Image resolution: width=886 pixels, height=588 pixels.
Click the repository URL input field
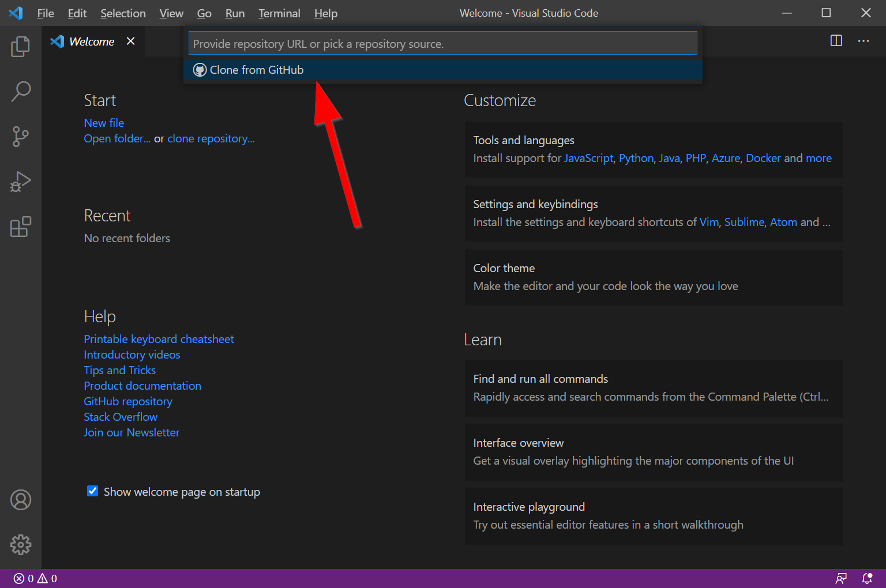442,44
